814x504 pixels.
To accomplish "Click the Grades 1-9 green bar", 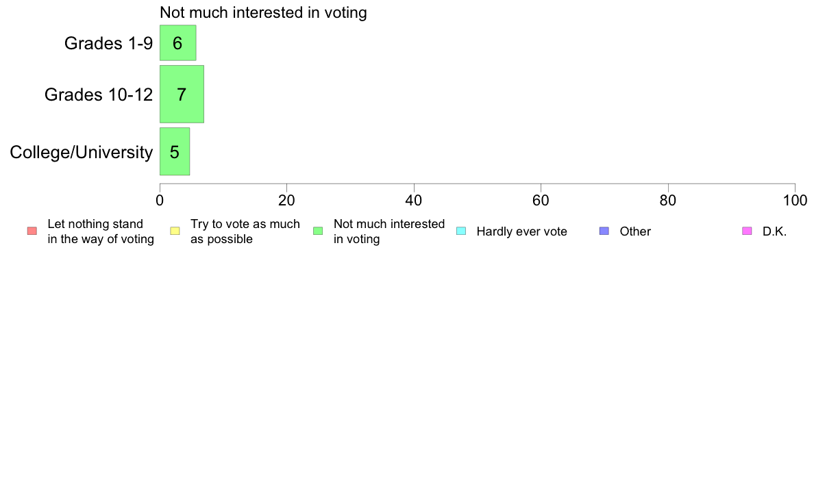I will pos(177,43).
